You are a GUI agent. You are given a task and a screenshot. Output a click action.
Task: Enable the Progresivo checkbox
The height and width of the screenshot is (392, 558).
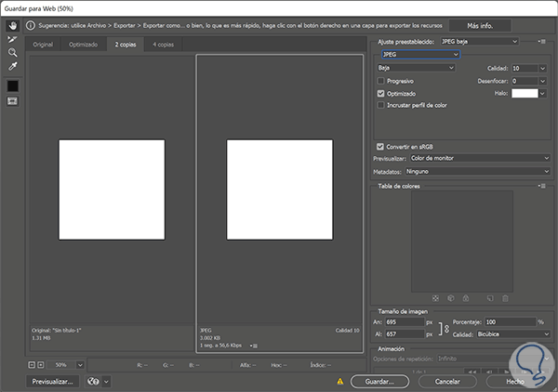(x=380, y=81)
